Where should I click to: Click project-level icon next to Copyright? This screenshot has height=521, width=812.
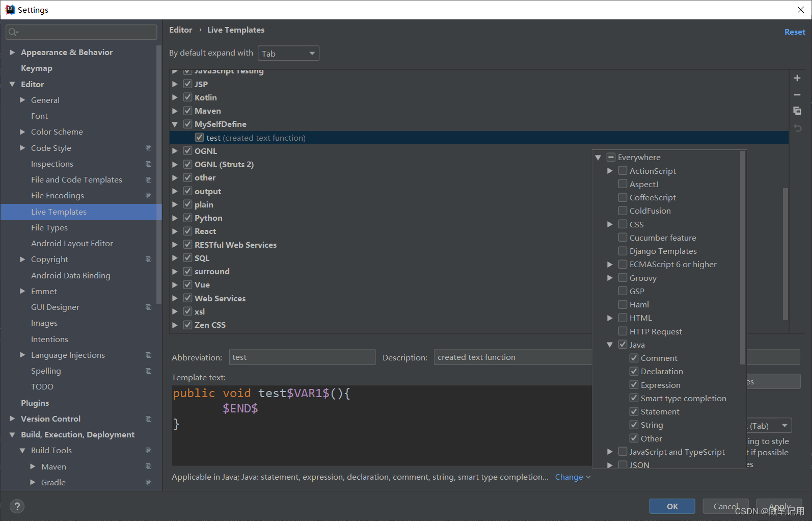coord(148,259)
